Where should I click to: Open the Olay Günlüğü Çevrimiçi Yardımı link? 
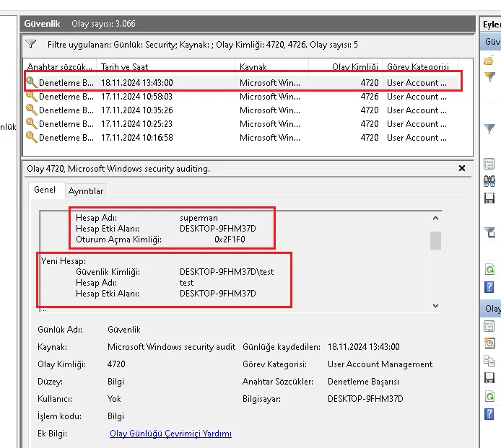(x=170, y=434)
